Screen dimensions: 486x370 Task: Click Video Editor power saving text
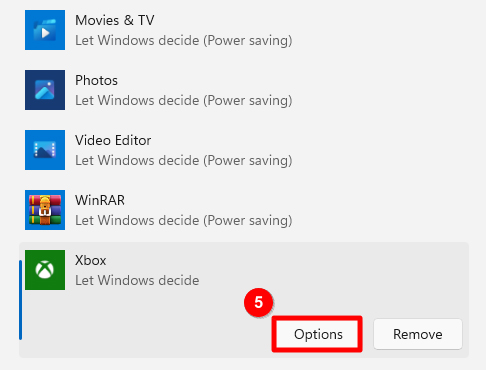(184, 160)
